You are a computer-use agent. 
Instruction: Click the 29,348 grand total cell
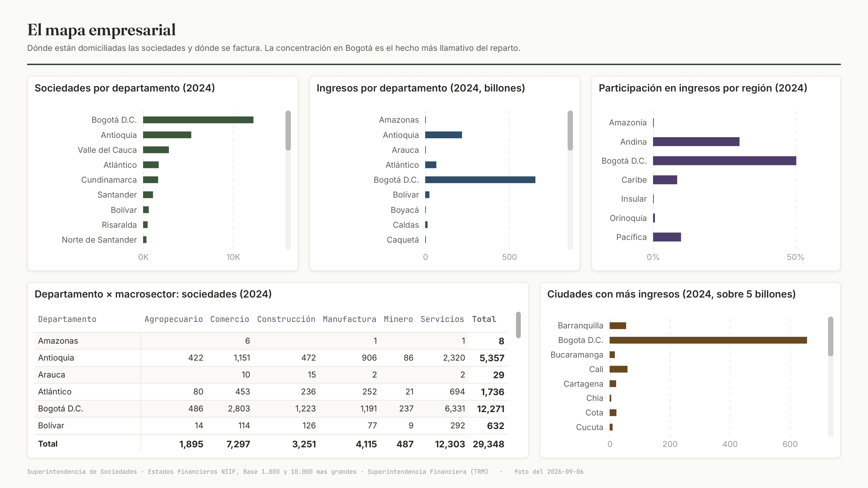point(489,444)
